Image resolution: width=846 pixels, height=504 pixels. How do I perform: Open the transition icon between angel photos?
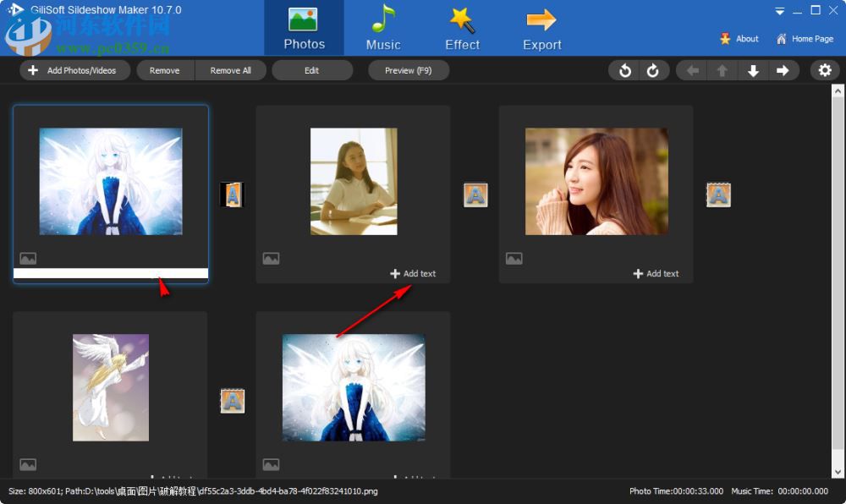[232, 400]
